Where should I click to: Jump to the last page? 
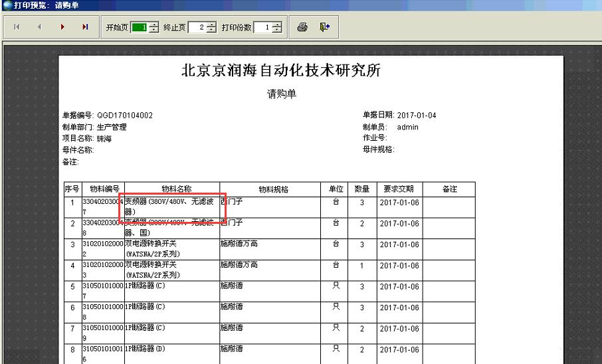click(x=85, y=27)
